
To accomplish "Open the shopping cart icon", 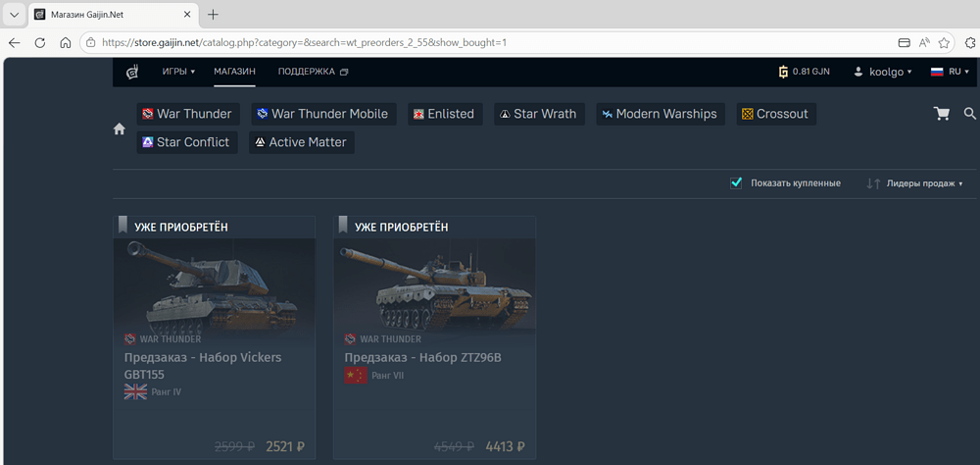I will (x=942, y=114).
